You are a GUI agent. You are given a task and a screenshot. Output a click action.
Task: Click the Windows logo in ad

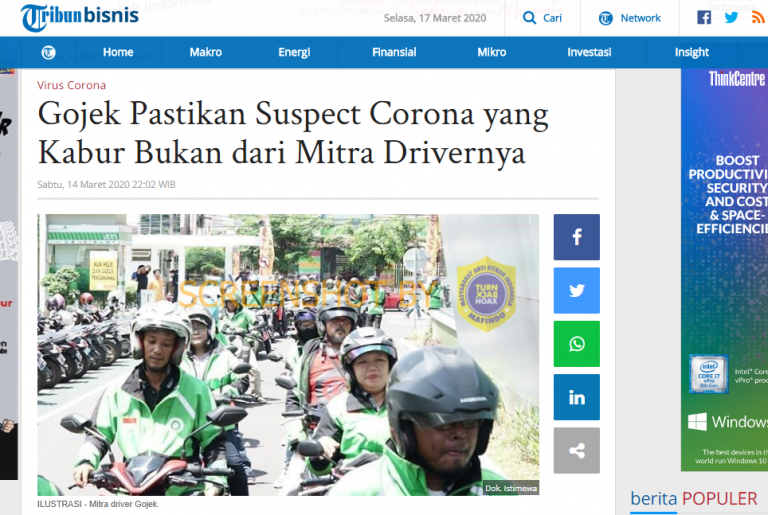pyautogui.click(x=697, y=422)
